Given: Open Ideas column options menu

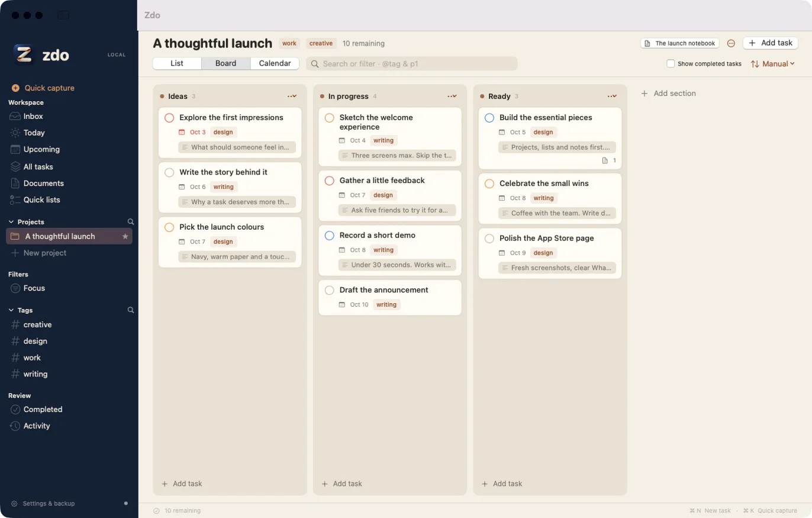Looking at the screenshot, I should coord(292,96).
